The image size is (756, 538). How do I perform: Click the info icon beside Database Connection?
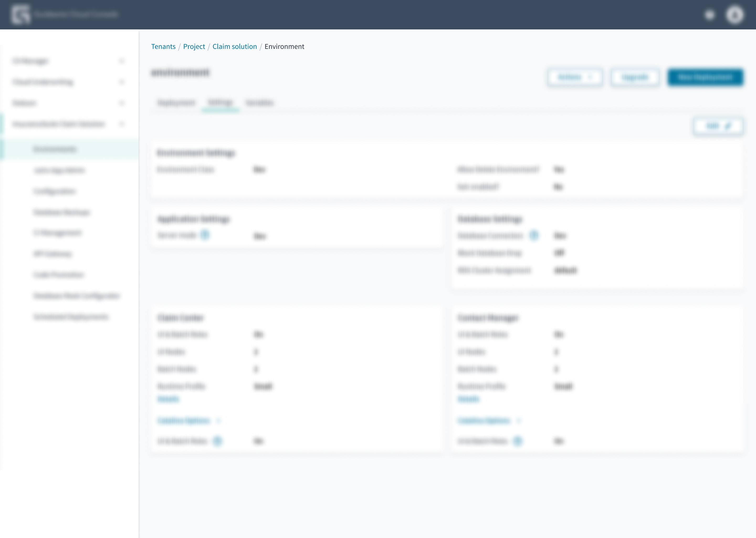click(x=534, y=235)
